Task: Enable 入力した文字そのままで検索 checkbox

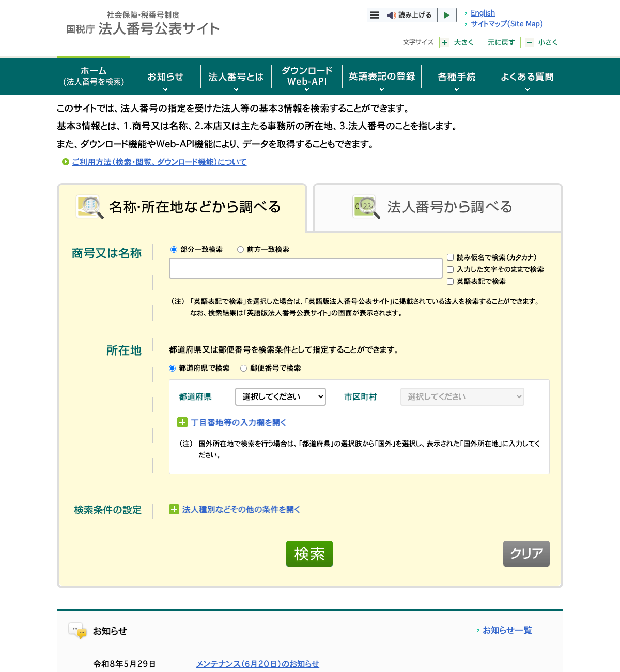Action: [450, 269]
